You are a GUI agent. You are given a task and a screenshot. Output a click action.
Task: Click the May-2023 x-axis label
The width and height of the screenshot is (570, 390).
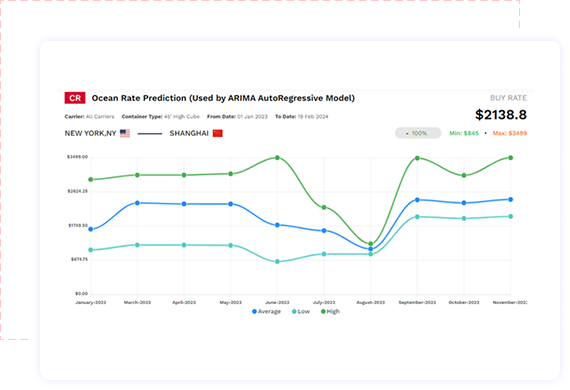pyautogui.click(x=231, y=302)
